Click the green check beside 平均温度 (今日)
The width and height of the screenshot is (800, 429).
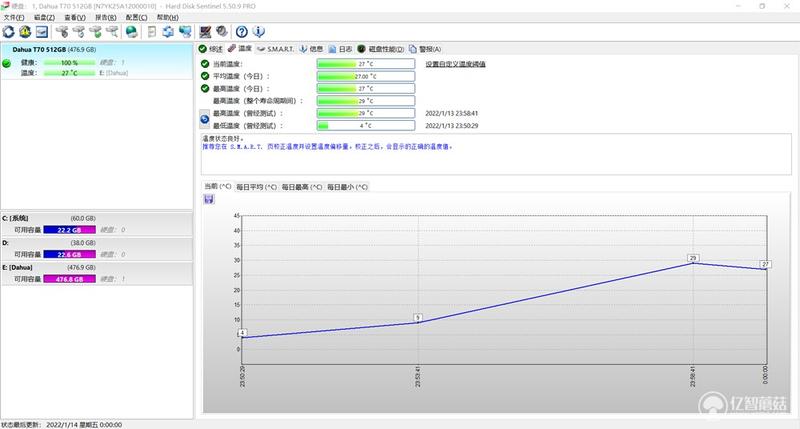[x=205, y=76]
